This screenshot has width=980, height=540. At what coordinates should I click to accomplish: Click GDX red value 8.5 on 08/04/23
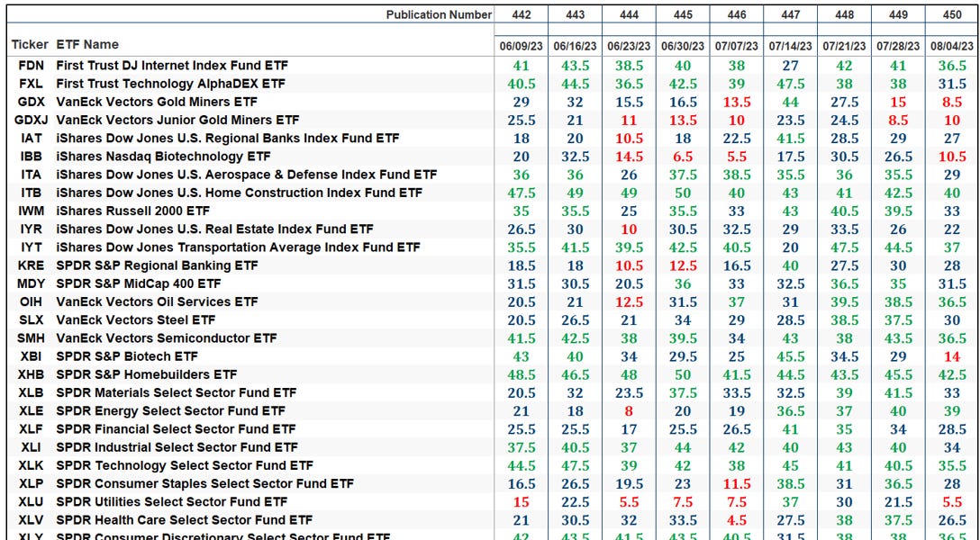click(952, 102)
